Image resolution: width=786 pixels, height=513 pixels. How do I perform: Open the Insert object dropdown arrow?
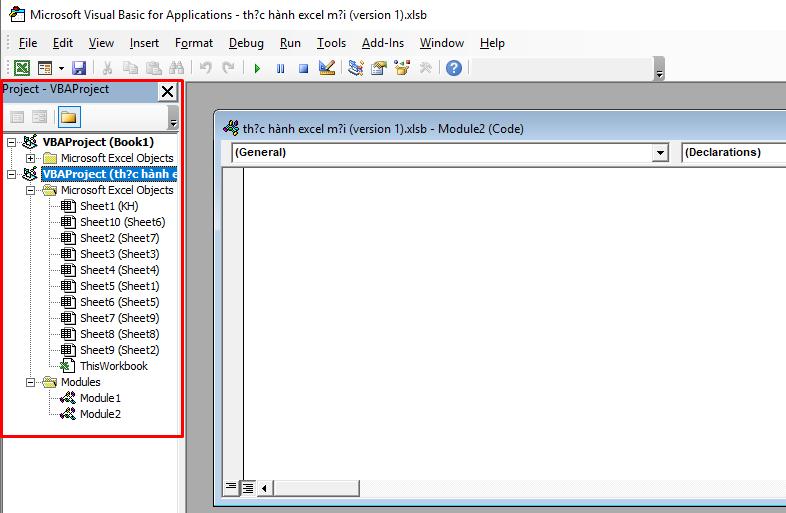[61, 68]
